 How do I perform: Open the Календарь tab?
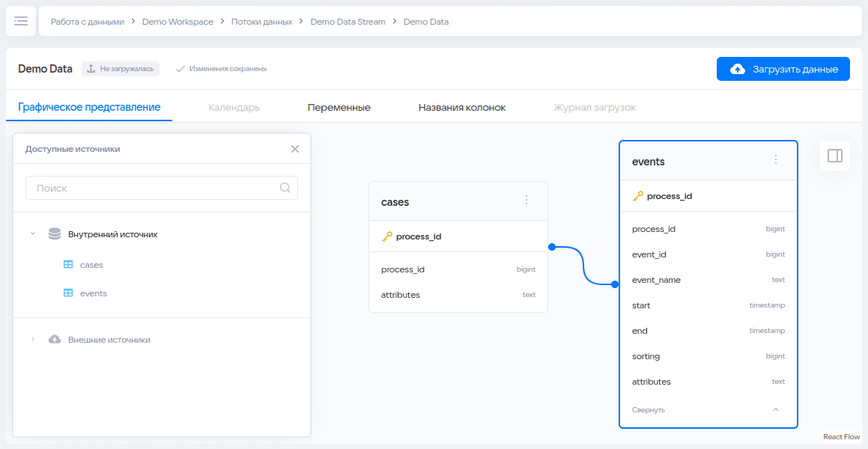pyautogui.click(x=234, y=107)
